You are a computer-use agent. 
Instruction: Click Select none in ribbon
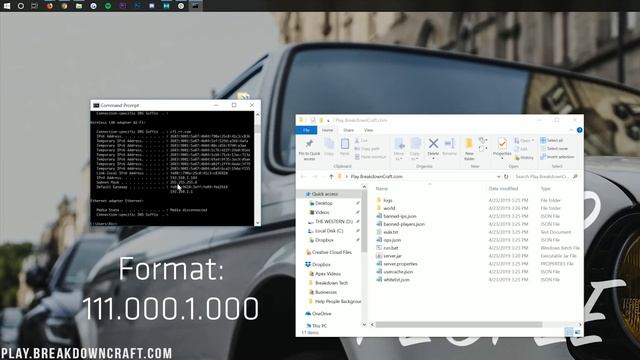pos(554,149)
